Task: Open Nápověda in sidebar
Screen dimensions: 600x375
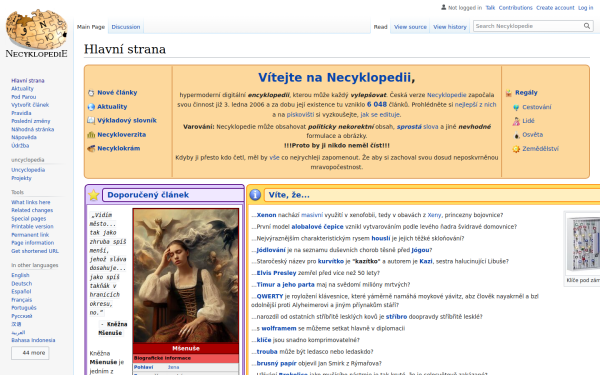Action: pyautogui.click(x=24, y=137)
